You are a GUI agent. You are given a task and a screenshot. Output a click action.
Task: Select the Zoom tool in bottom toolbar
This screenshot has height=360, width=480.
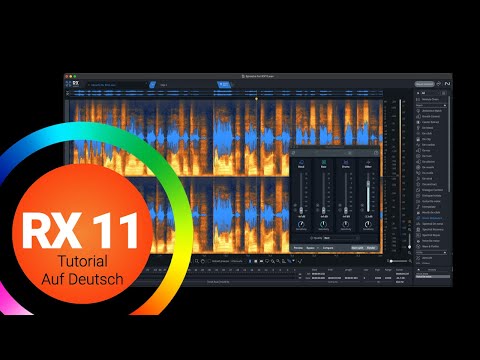197,261
